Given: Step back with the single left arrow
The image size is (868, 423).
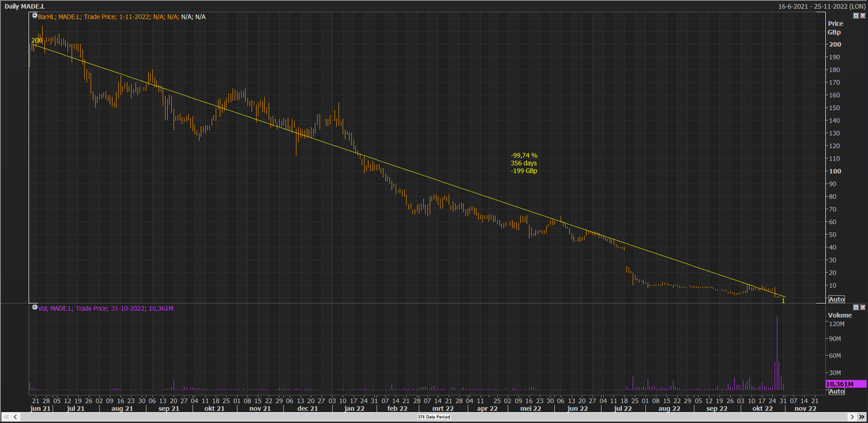Looking at the screenshot, I should (x=17, y=417).
